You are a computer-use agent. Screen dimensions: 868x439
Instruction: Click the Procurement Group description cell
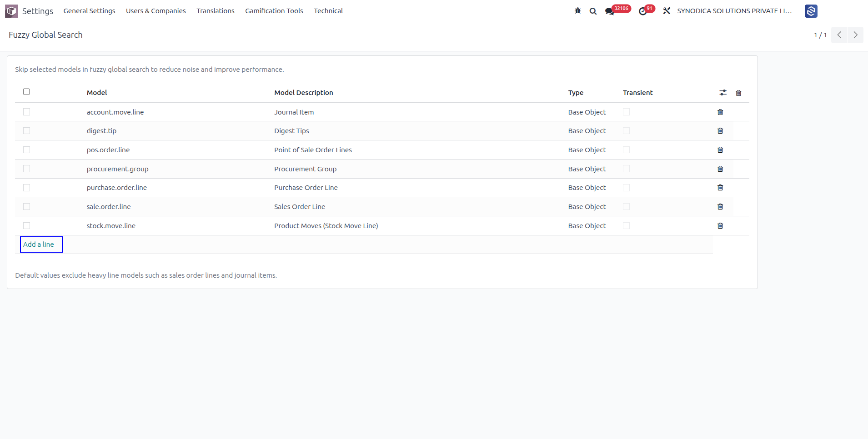click(305, 169)
